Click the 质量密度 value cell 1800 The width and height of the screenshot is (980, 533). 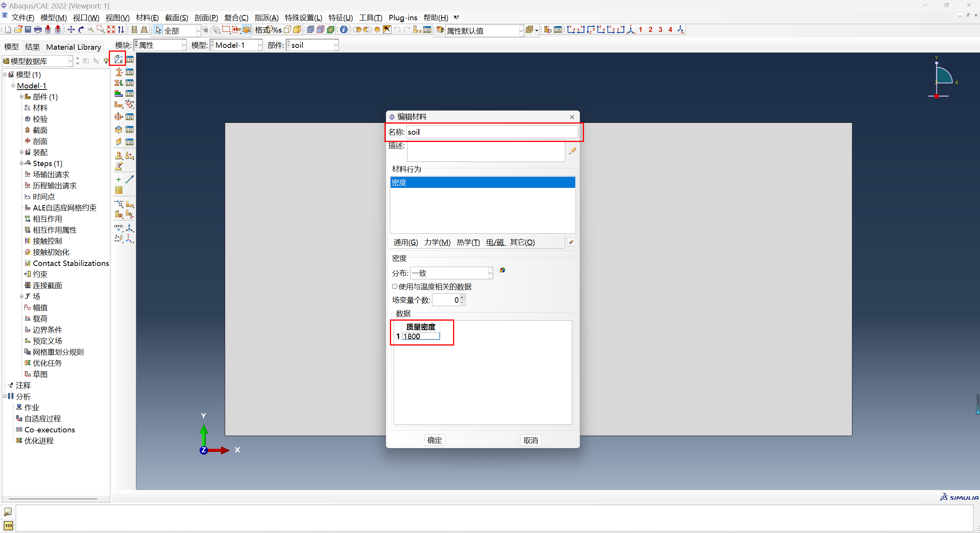point(420,336)
